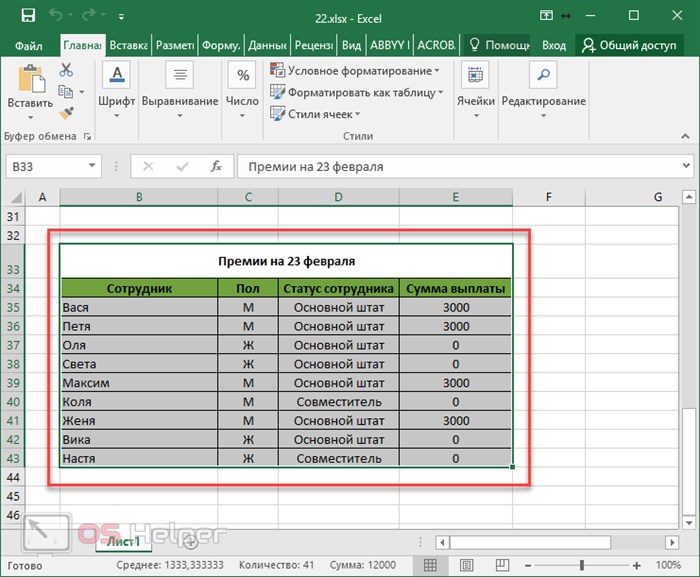700x577 pixels.
Task: Switch to Page Break Preview view
Action: [x=502, y=565]
